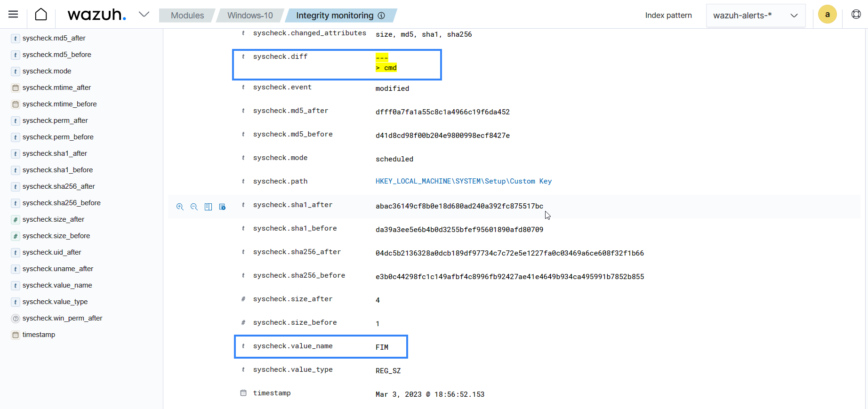Open the HKEY_LOCAL_MACHINE registry path link
Screen dimensions: 868x409
tap(463, 181)
